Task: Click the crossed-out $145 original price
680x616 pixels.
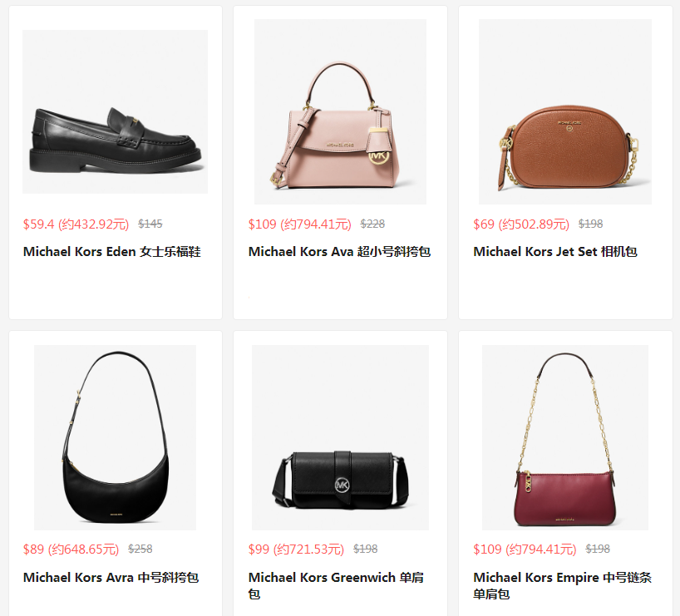Action: (x=150, y=224)
